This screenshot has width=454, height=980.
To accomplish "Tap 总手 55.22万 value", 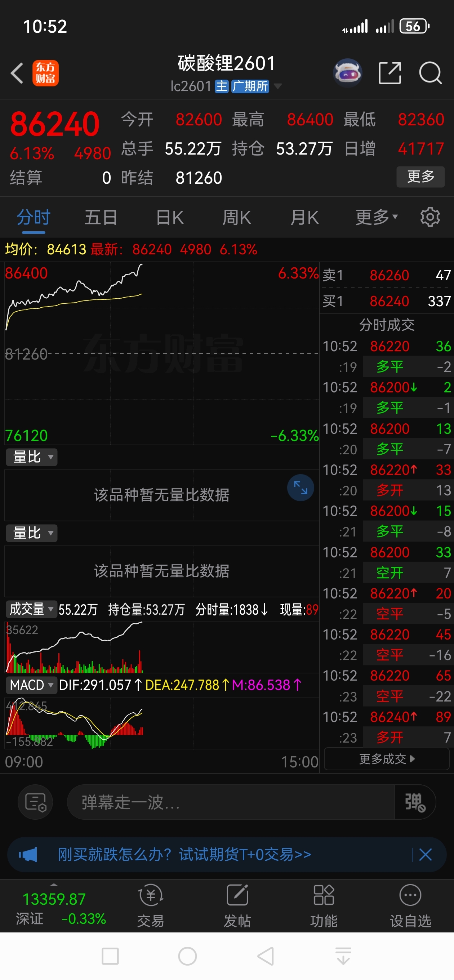I will point(193,148).
